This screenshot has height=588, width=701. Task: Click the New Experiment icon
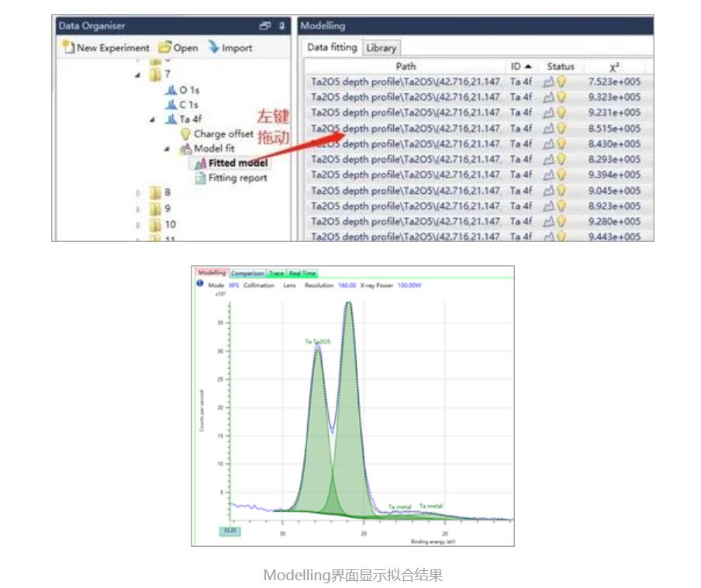click(68, 47)
